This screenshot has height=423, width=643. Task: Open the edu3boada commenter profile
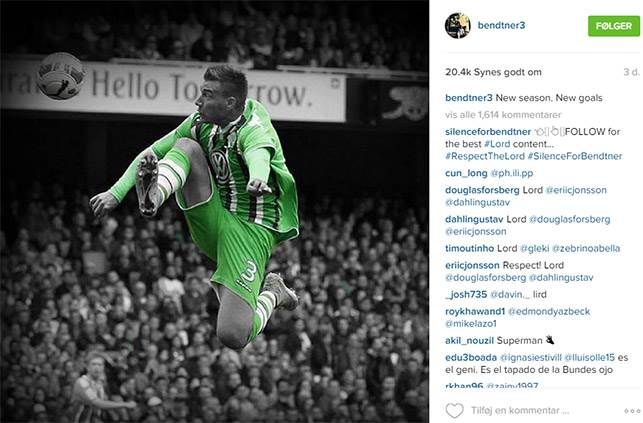[x=471, y=357]
